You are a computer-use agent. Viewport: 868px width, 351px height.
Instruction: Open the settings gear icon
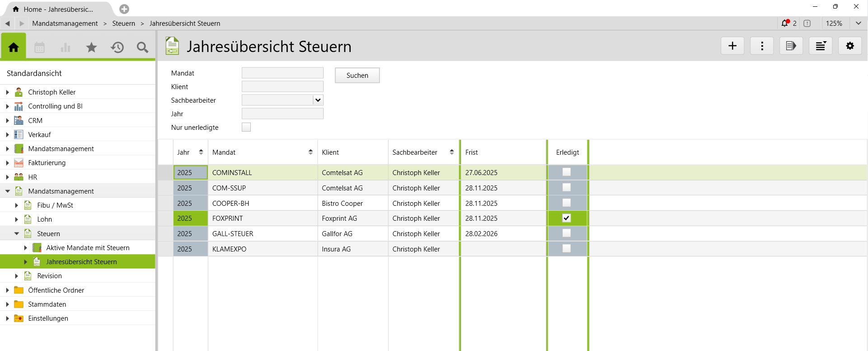[850, 46]
